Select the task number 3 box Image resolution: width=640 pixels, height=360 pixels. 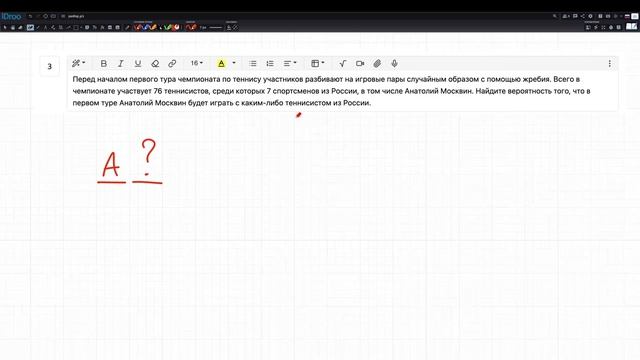click(x=49, y=66)
